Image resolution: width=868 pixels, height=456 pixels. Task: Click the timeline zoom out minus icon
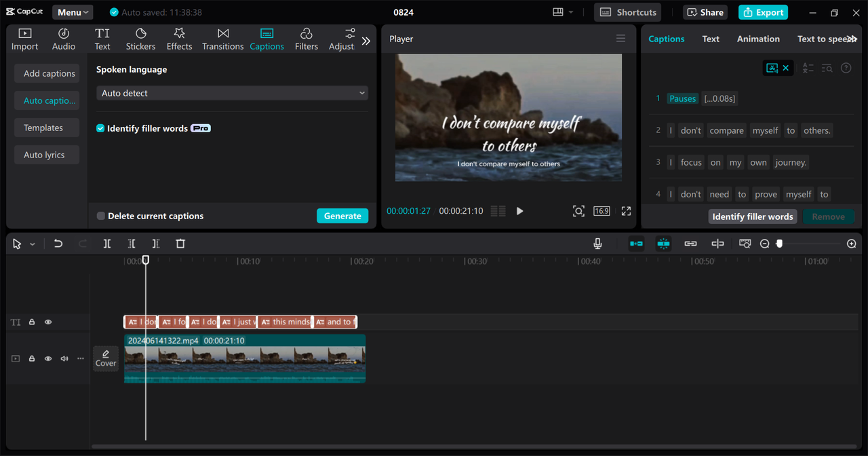pyautogui.click(x=764, y=244)
